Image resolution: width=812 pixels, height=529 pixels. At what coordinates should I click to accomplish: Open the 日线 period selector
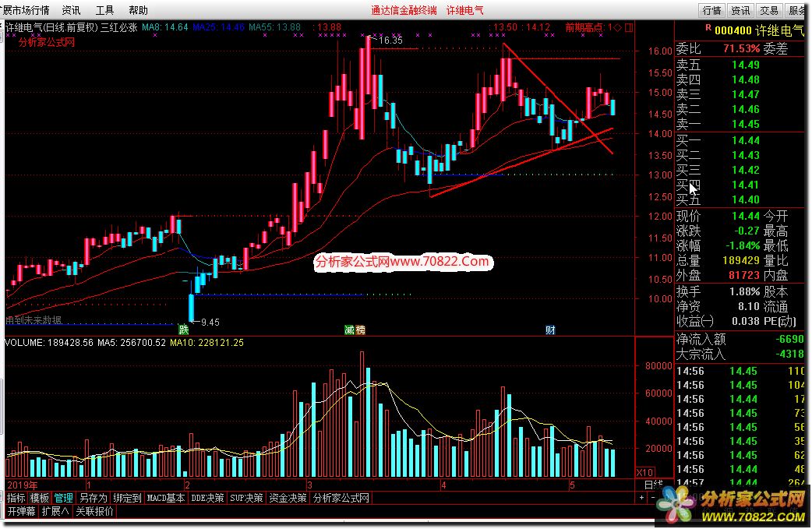(x=654, y=485)
